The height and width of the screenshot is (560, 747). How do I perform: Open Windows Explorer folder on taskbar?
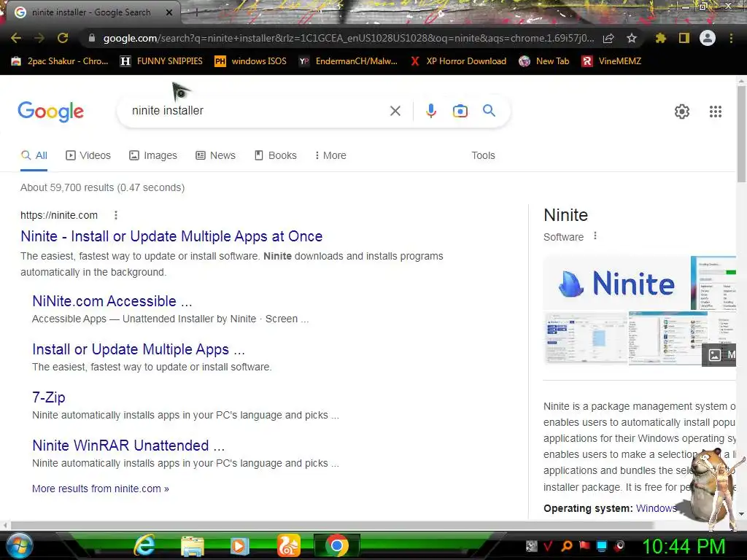(192, 545)
